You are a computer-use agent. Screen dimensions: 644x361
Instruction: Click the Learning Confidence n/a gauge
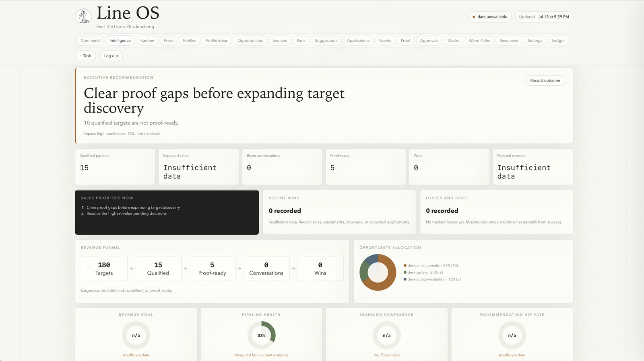pos(387,335)
